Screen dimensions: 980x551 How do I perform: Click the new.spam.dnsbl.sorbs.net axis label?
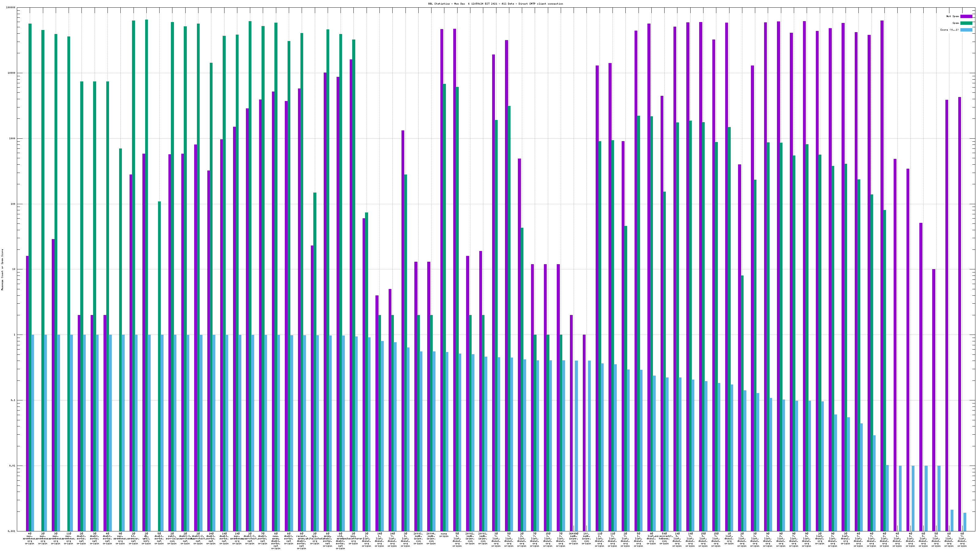276,541
